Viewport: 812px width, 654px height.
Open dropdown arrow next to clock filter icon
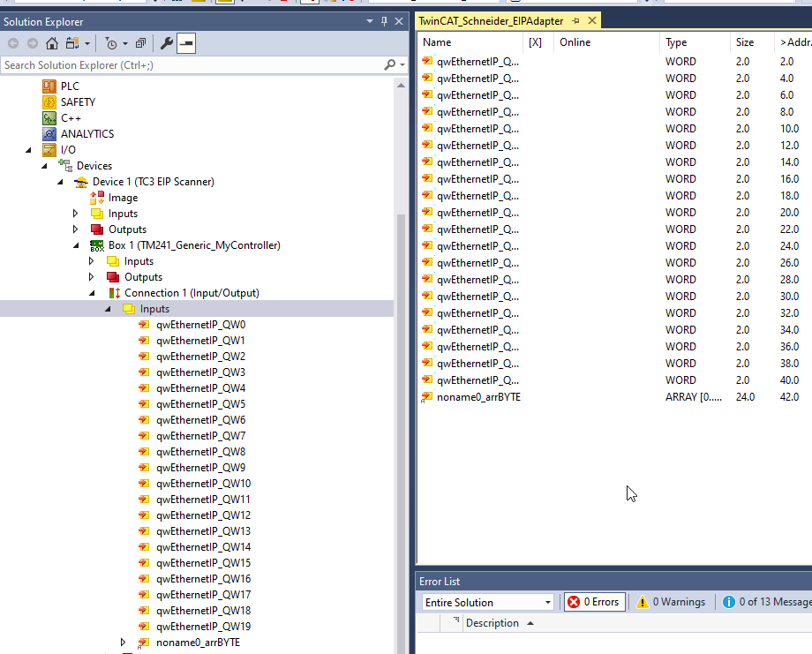coord(124,44)
